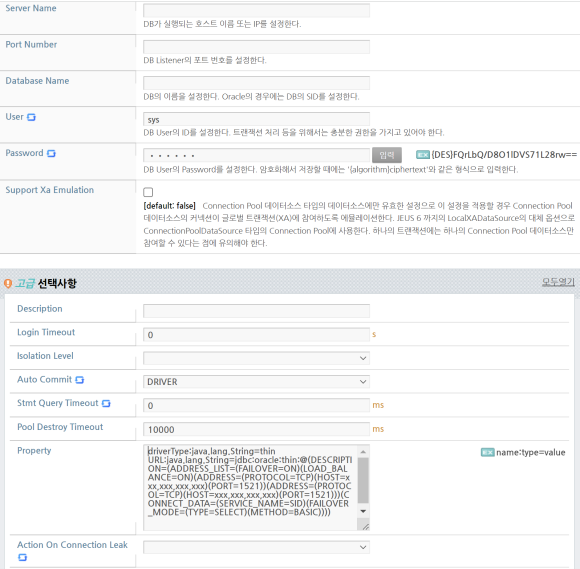Click the 고급 선택사항 section heading
The width and height of the screenshot is (580, 569).
(45, 283)
